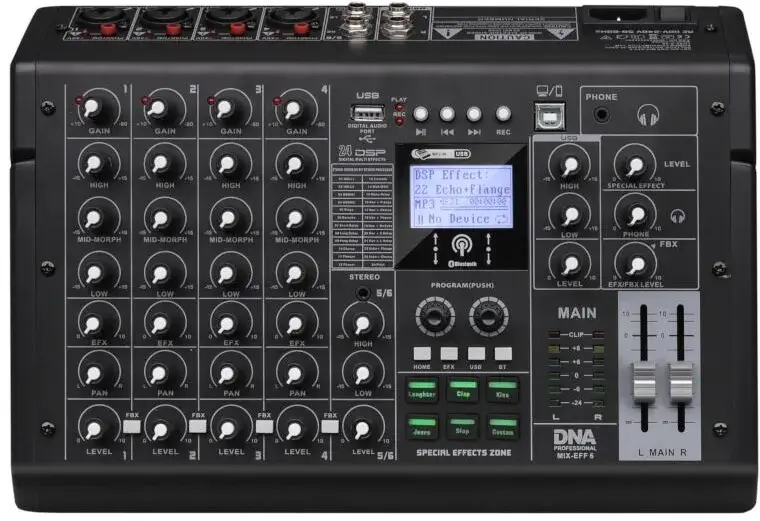
Task: Toggle the channel 3 FBX button
Action: [x=264, y=426]
